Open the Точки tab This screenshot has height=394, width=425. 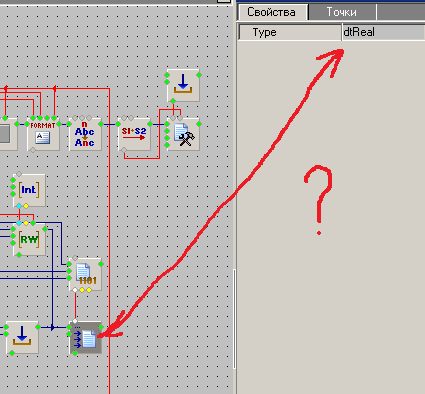[341, 12]
